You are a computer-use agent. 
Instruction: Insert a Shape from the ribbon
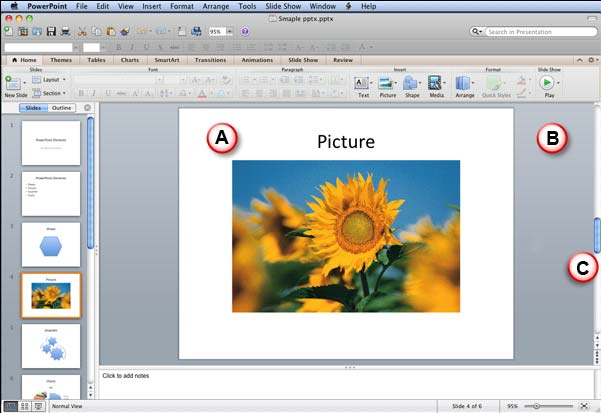412,85
